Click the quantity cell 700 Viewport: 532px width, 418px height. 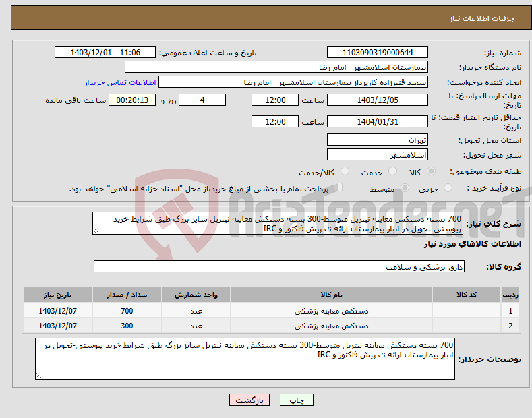[x=127, y=311]
